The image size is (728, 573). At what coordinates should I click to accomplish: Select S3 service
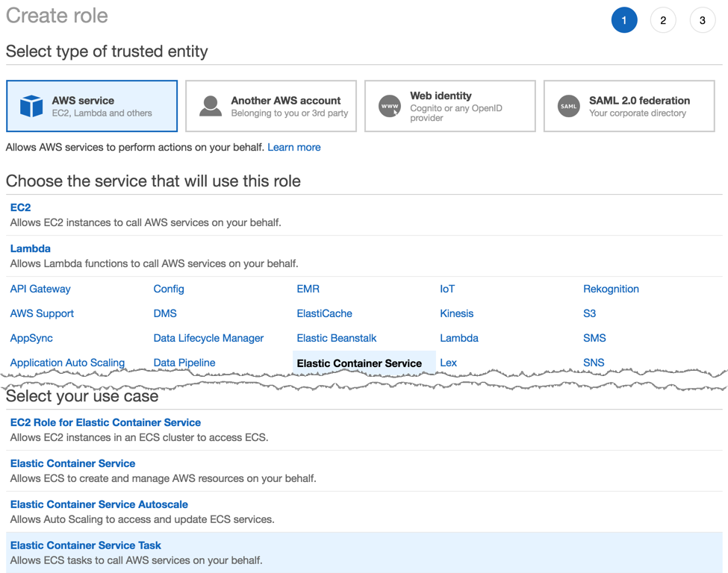click(589, 313)
